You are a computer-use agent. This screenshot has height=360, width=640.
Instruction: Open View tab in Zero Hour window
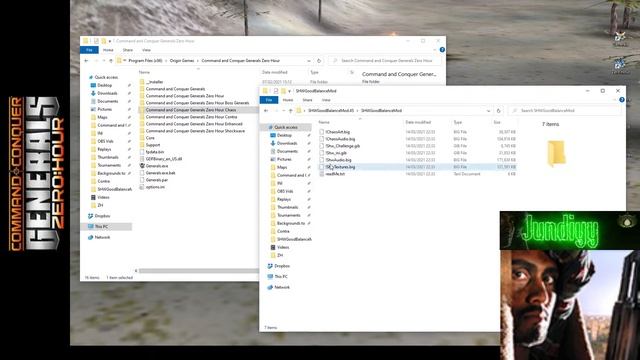click(x=146, y=50)
